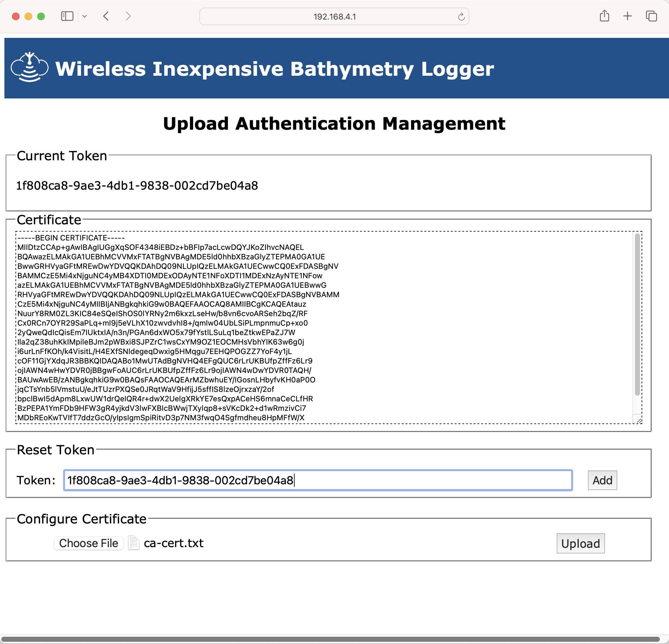Click the browser share/export icon
Screen dimensions: 669x644
pyautogui.click(x=605, y=16)
